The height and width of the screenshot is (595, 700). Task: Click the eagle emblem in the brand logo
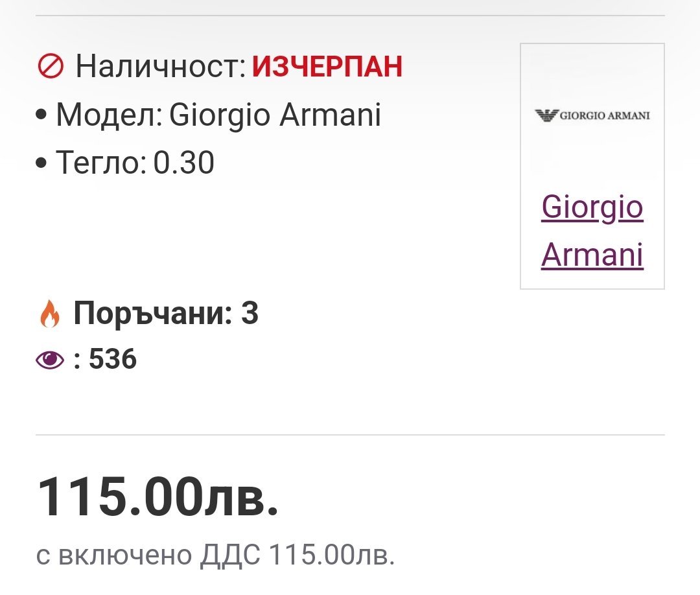pyautogui.click(x=546, y=116)
